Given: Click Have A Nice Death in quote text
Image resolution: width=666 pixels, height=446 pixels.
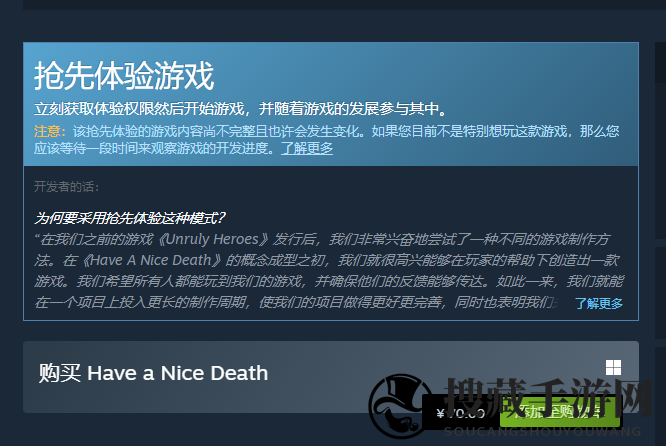Looking at the screenshot, I should point(151,260).
